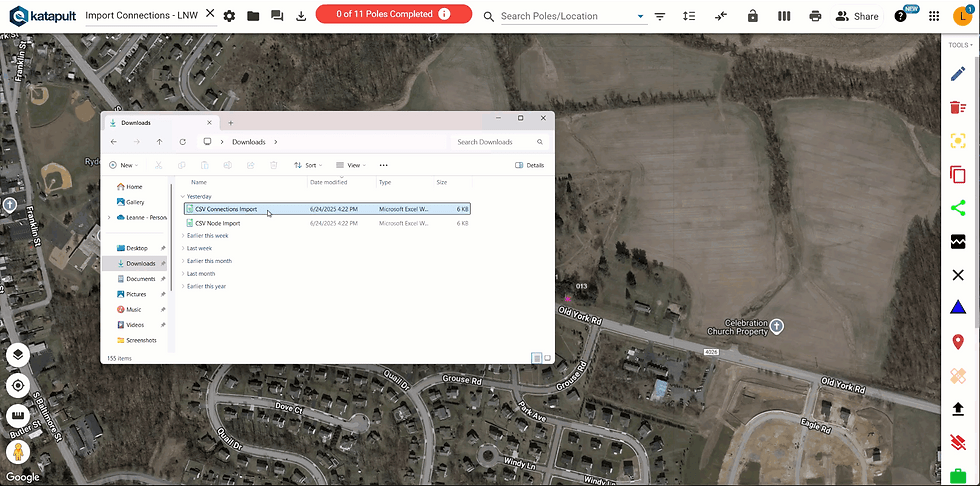The width and height of the screenshot is (980, 486).
Task: Open job settings gear icon
Action: pyautogui.click(x=229, y=16)
